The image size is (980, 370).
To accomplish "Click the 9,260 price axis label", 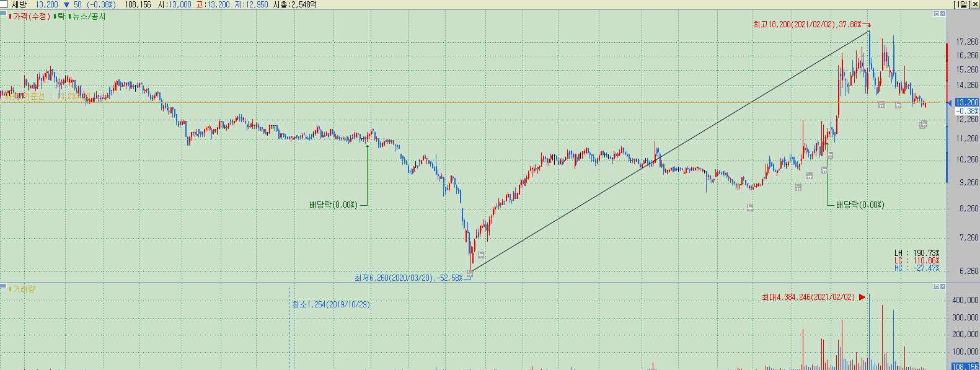I will pyautogui.click(x=968, y=182).
